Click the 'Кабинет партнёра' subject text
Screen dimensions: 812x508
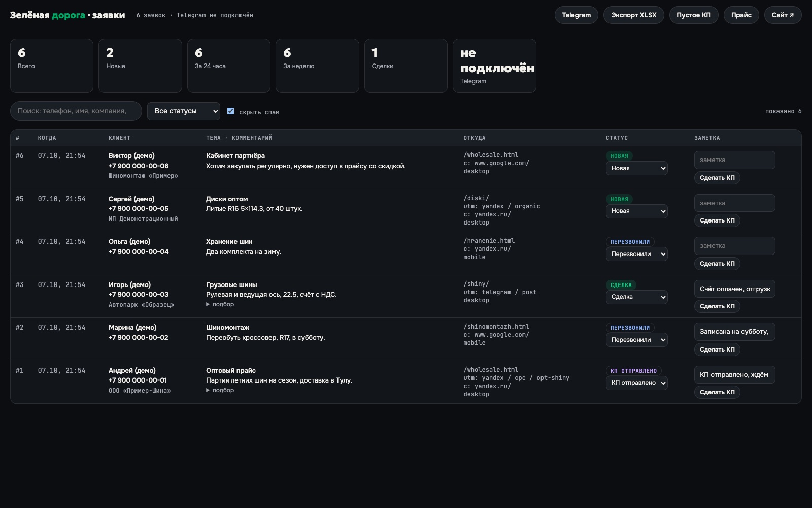(x=235, y=155)
